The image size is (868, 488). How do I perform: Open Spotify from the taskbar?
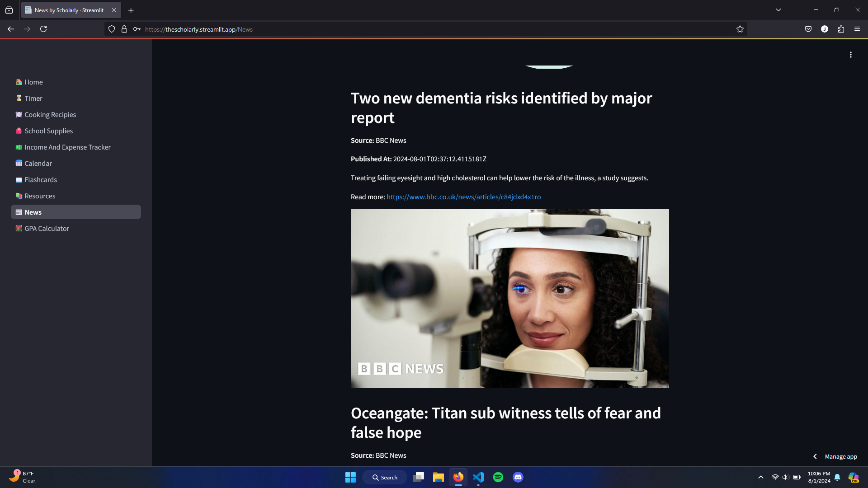[498, 477]
